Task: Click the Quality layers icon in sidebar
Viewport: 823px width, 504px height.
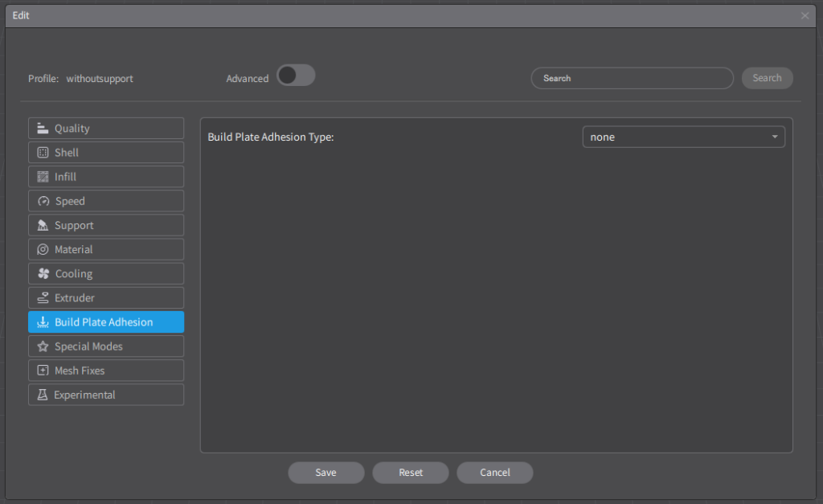Action: coord(43,129)
